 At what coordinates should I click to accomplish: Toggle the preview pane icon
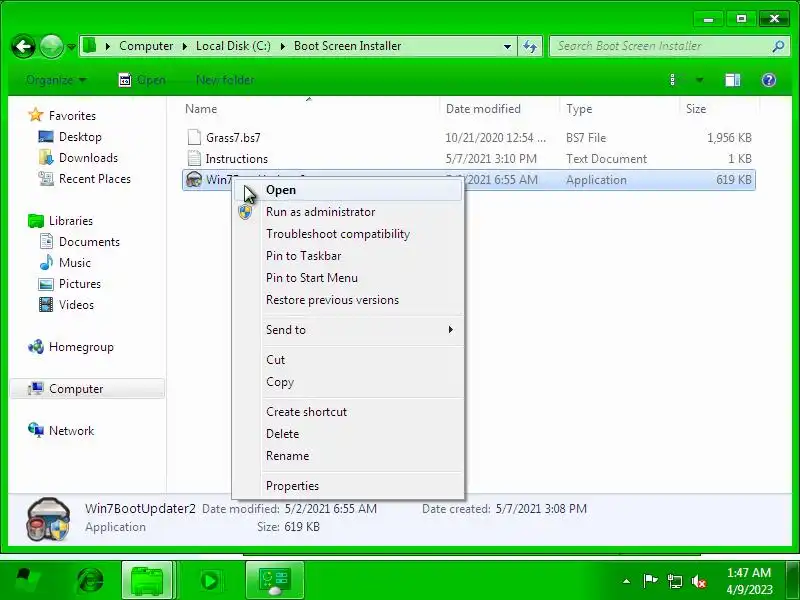click(733, 80)
